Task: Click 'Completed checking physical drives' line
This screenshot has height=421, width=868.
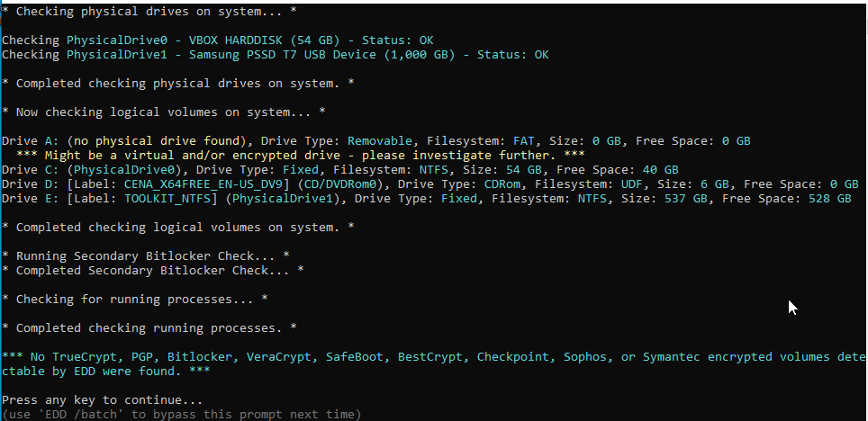Action: (x=178, y=83)
